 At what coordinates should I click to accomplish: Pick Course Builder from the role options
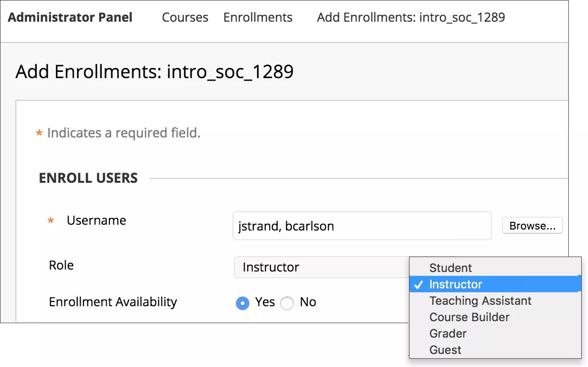coord(469,317)
